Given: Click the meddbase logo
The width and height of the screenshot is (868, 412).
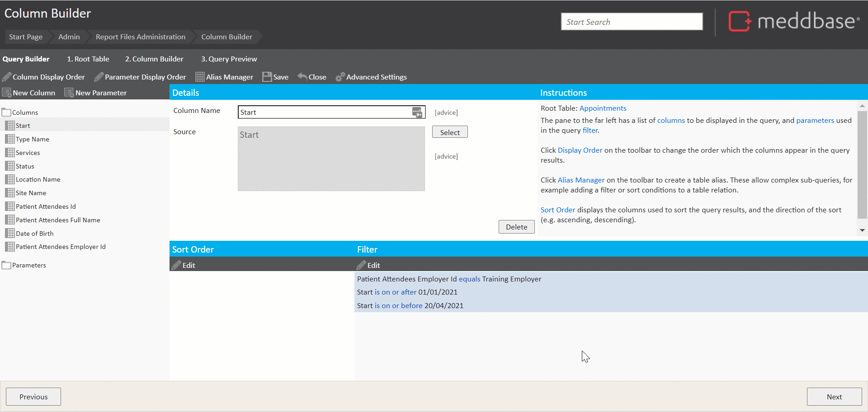Looking at the screenshot, I should click(794, 21).
